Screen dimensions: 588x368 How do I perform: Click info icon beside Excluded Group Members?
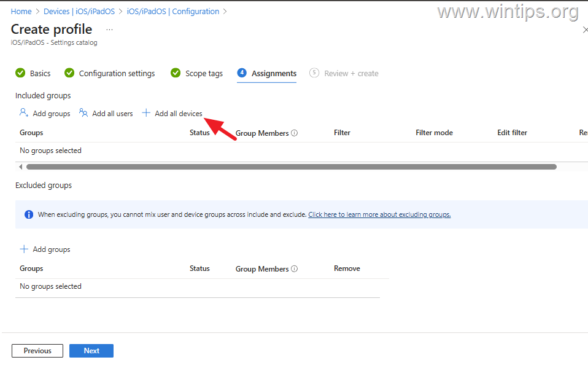point(294,269)
